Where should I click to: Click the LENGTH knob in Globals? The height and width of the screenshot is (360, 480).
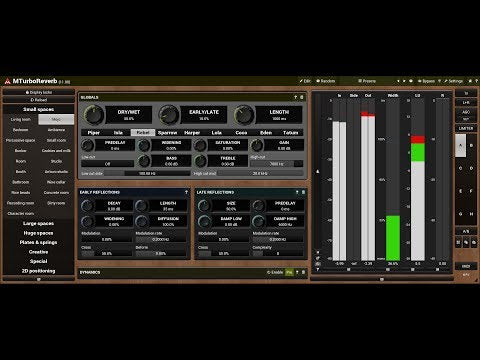coord(244,115)
